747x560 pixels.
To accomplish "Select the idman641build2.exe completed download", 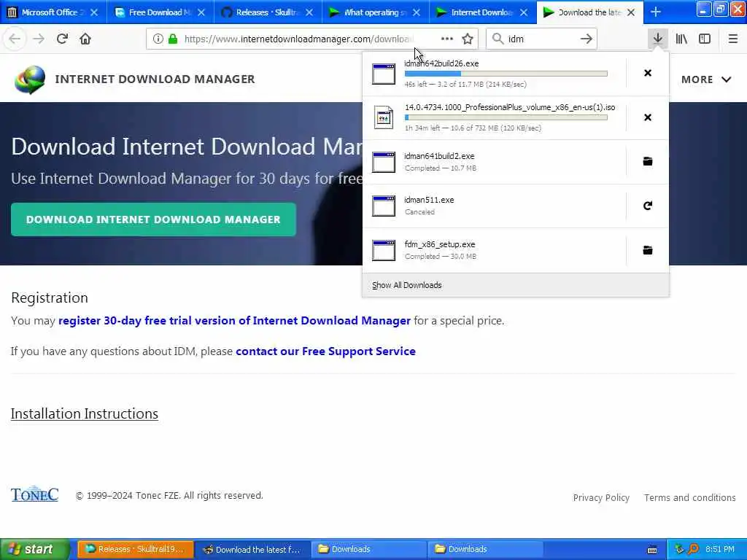I will click(x=494, y=162).
